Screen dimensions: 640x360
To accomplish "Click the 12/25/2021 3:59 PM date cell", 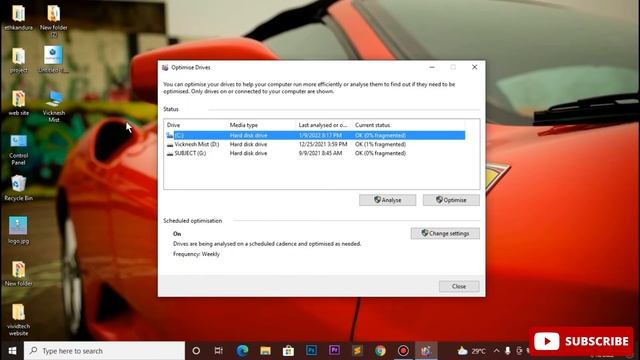I will click(323, 144).
